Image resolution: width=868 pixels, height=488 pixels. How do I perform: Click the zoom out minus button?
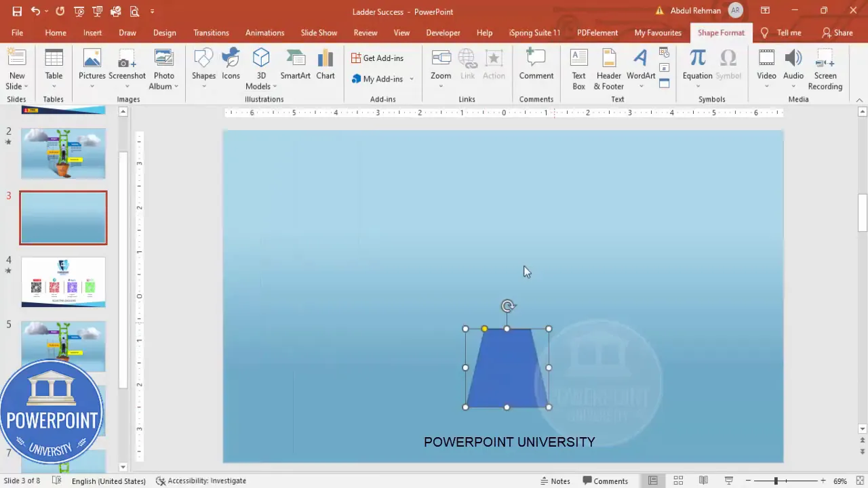(x=748, y=481)
